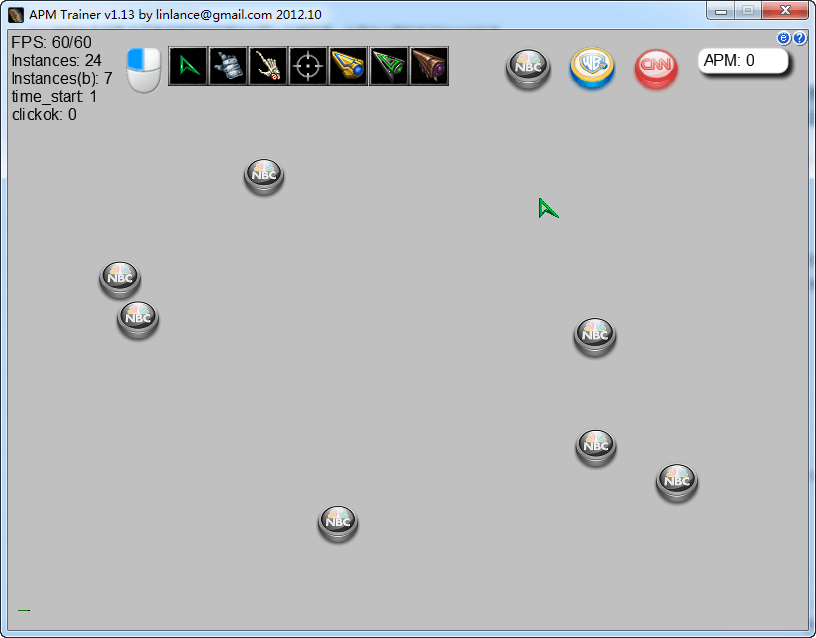816x638 pixels.
Task: Pick the skeleton hand cursor
Action: click(x=268, y=66)
